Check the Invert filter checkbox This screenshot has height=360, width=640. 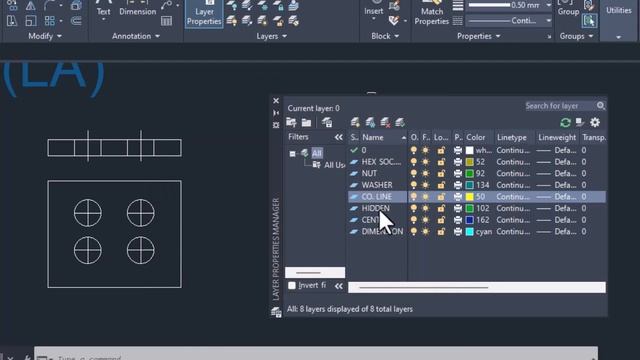tap(292, 286)
